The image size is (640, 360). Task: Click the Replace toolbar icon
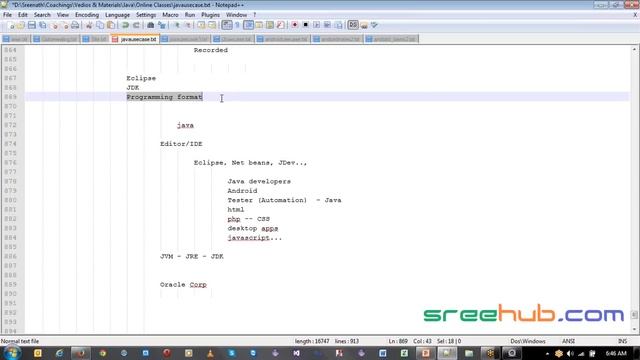(162, 25)
